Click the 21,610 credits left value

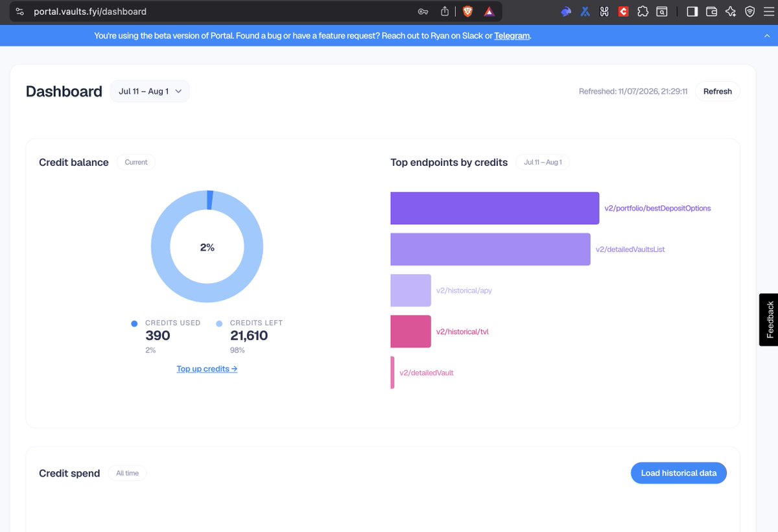(249, 335)
